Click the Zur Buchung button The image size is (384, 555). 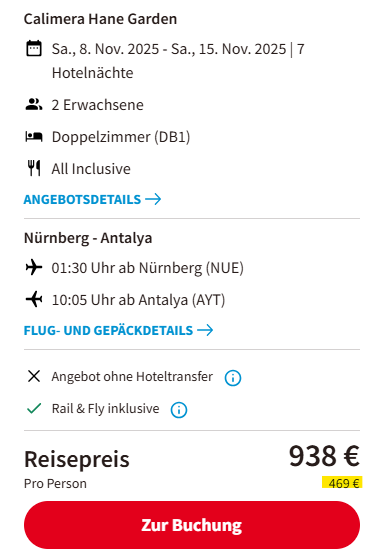192,525
